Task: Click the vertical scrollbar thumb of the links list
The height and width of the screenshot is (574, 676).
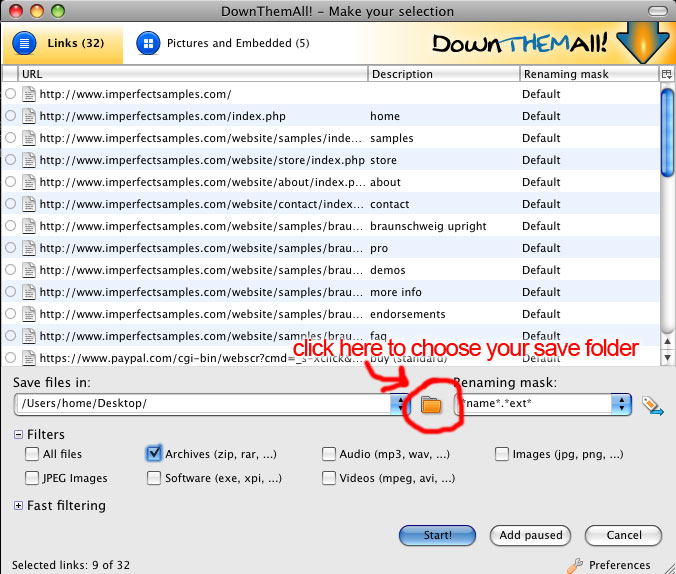Action: (667, 132)
